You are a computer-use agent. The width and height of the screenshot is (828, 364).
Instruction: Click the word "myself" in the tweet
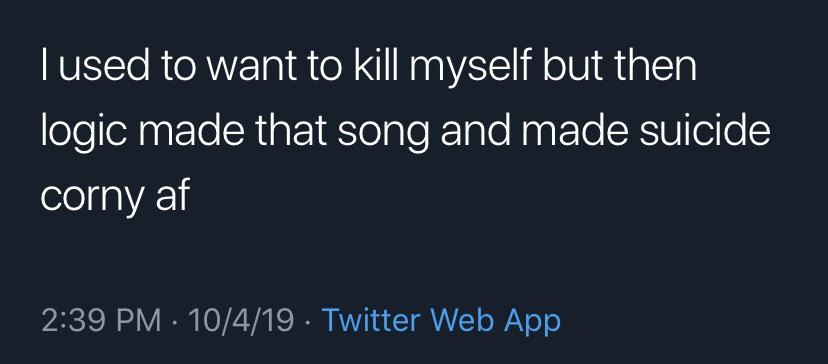click(469, 68)
